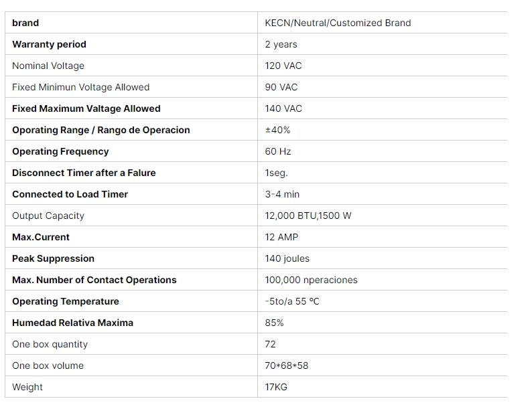Click the Operating Frequency label
The height and width of the screenshot is (407, 532).
[x=60, y=151]
